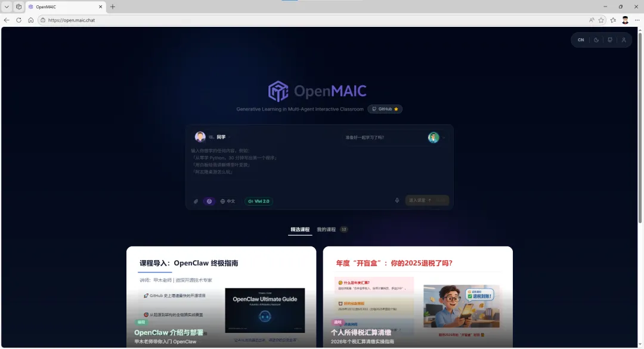Image resolution: width=644 pixels, height=349 pixels.
Task: Focus the learning topic text input
Action: (320, 169)
